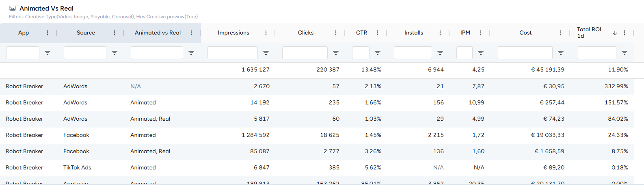This screenshot has width=644, height=193.
Task: Click the Clicks column filter icon
Action: click(336, 53)
